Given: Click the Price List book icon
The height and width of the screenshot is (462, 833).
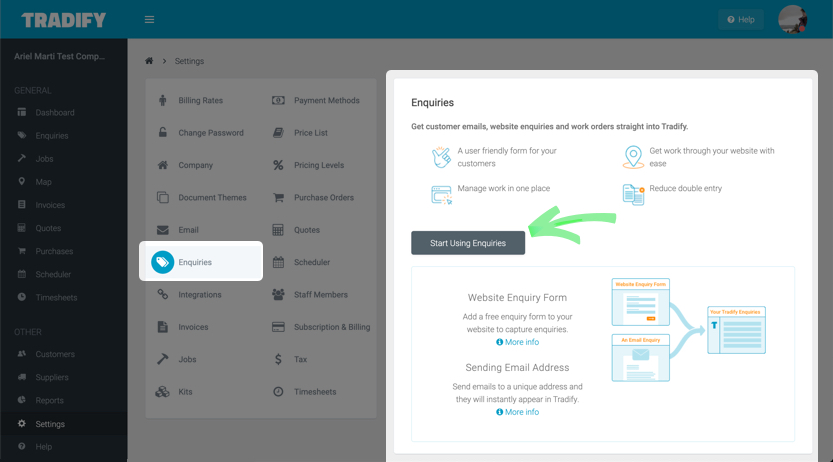Looking at the screenshot, I should (x=278, y=133).
